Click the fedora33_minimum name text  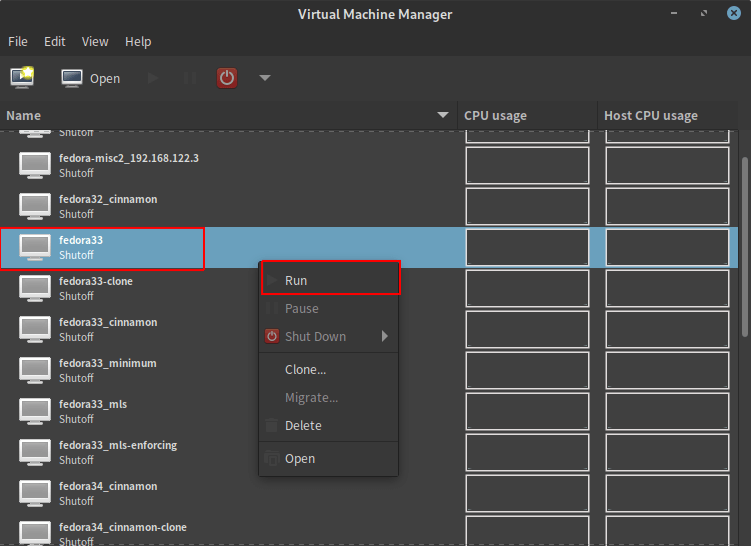(x=108, y=363)
